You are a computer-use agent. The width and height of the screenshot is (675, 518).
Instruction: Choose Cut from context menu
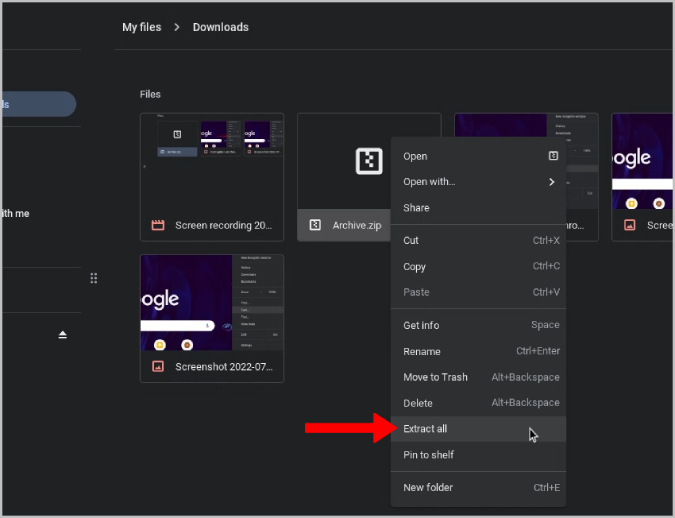[478, 240]
